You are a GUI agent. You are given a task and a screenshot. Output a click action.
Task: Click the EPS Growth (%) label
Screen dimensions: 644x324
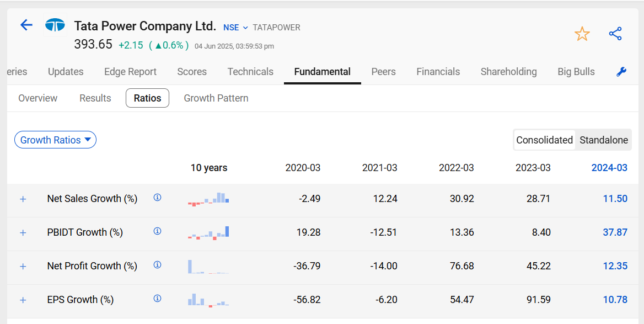80,300
